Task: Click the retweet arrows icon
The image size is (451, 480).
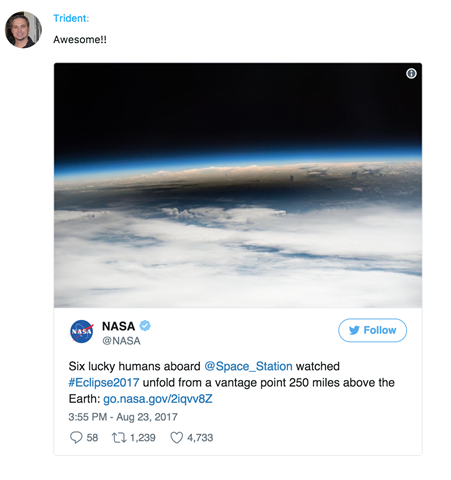Action: point(119,437)
